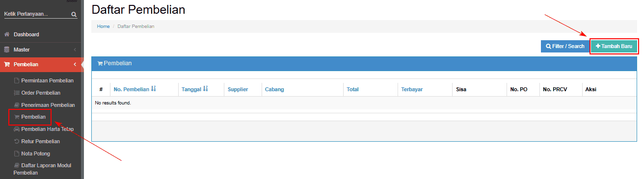
Task: Open Daftar Laporan Modul Pembelian
Action: (43, 169)
